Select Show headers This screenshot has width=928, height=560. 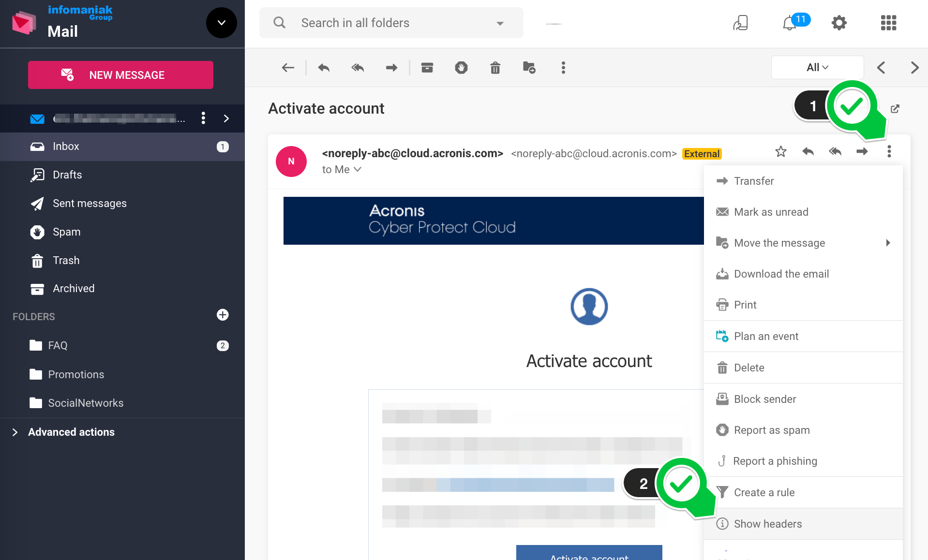[x=803, y=524]
